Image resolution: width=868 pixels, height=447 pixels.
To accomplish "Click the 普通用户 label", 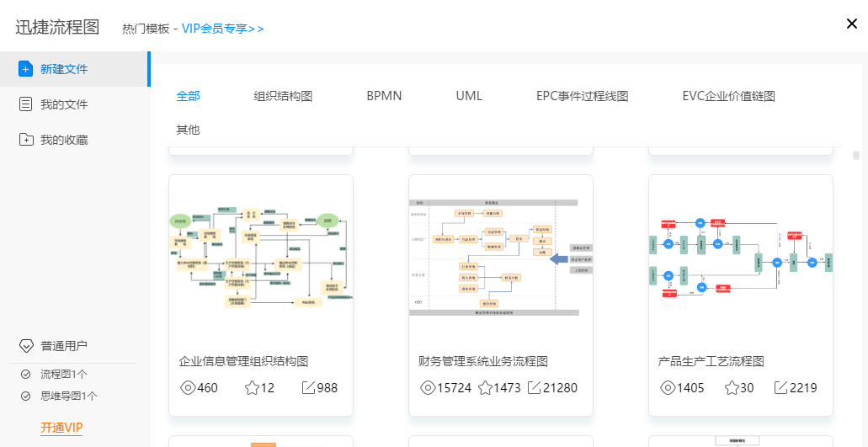I will point(64,346).
